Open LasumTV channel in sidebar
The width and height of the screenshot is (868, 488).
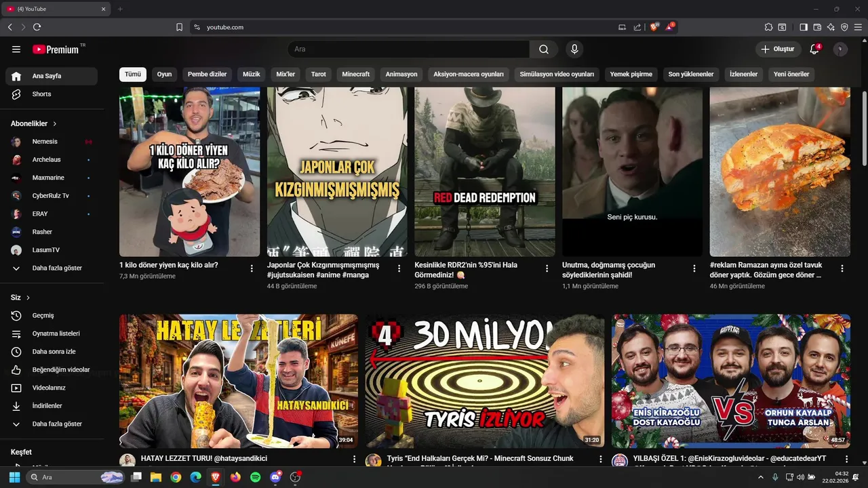(x=52, y=250)
